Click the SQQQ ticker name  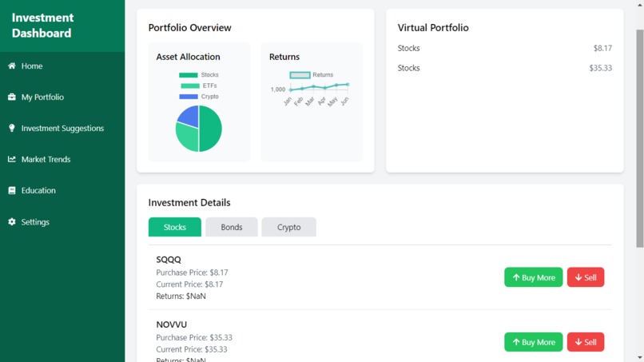point(169,260)
